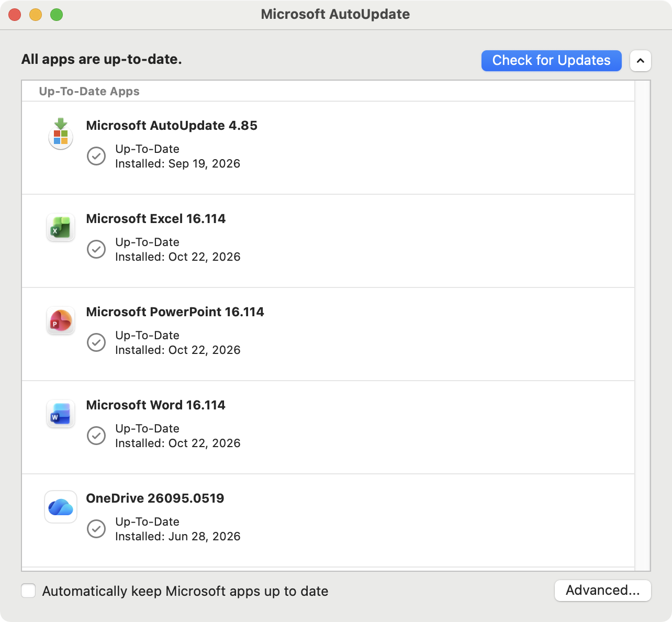This screenshot has width=672, height=622.
Task: Select the Microsoft PowerPoint 16.114 title
Action: 175,312
